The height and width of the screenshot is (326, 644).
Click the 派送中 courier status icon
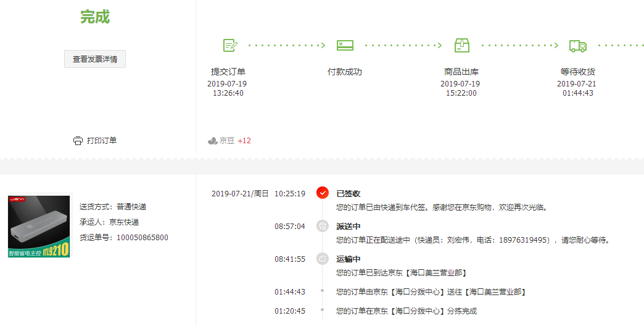[323, 226]
